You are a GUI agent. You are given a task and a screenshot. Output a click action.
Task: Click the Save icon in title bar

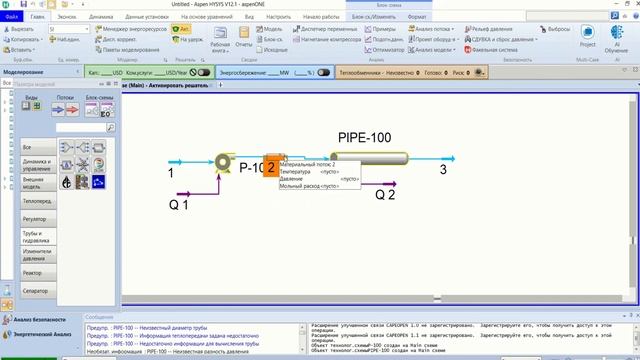click(x=23, y=4)
